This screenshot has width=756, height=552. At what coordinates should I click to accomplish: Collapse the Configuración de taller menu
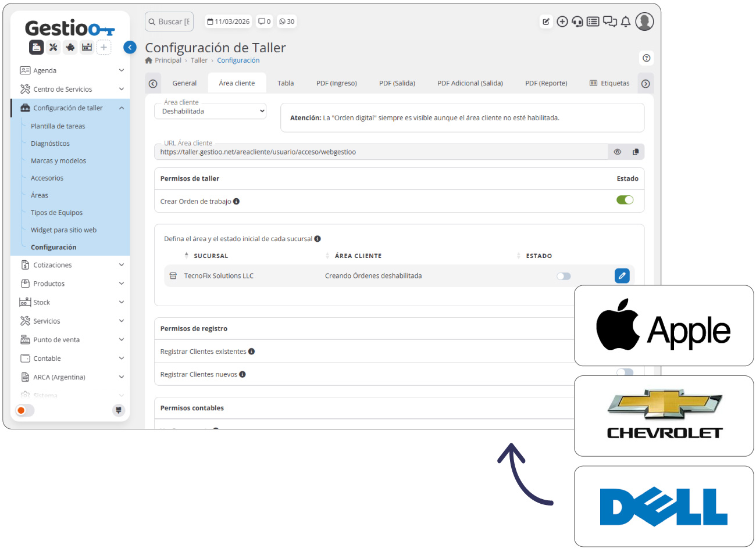pyautogui.click(x=70, y=108)
